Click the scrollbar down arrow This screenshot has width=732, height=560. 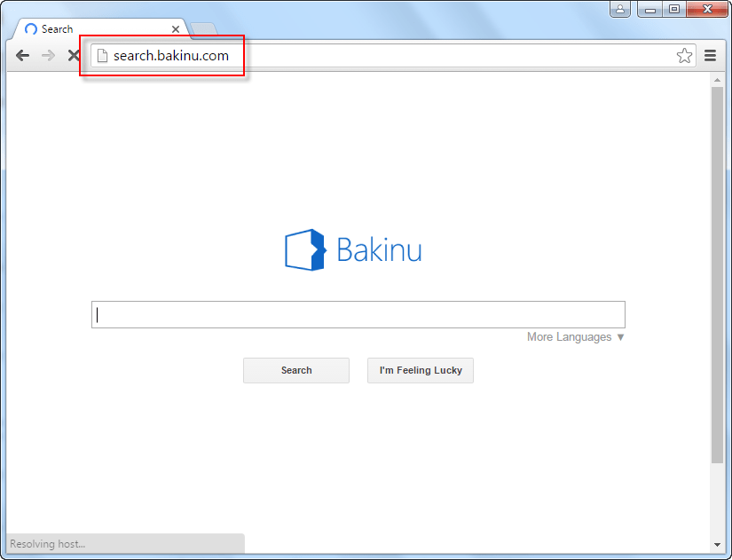coord(717,545)
